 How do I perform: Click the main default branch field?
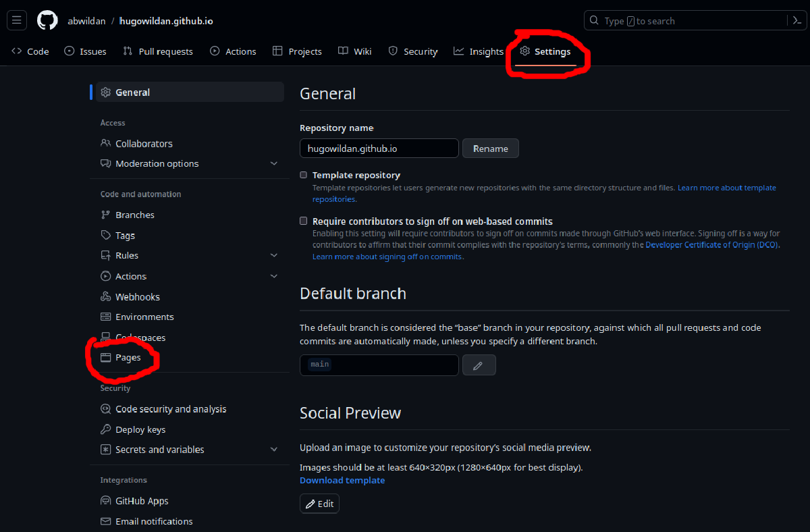click(x=379, y=365)
